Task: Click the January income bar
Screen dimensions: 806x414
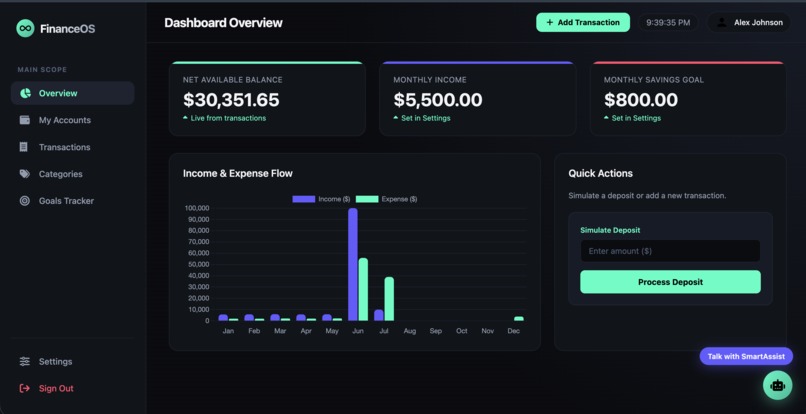Action: (x=223, y=318)
